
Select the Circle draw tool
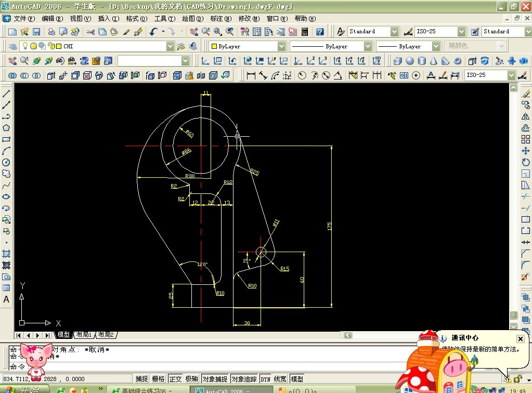6,162
